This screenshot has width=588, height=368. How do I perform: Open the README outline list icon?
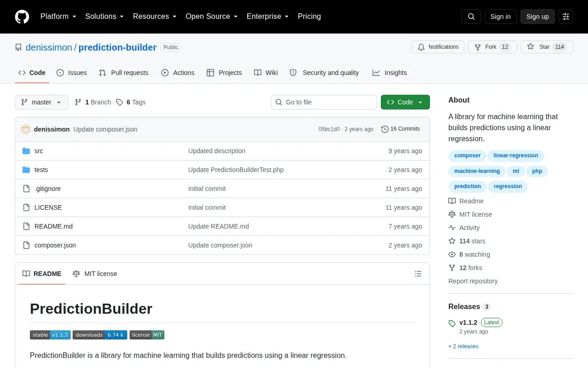418,274
